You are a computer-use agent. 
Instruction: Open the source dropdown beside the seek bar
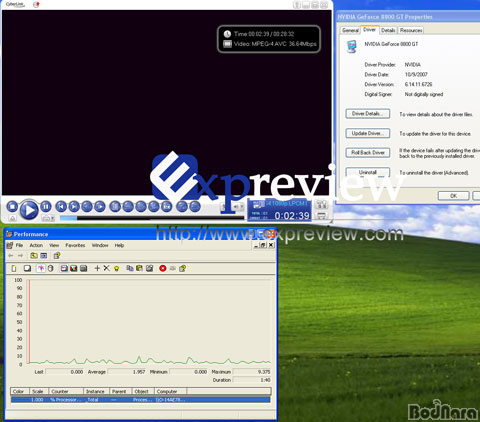coord(48,218)
